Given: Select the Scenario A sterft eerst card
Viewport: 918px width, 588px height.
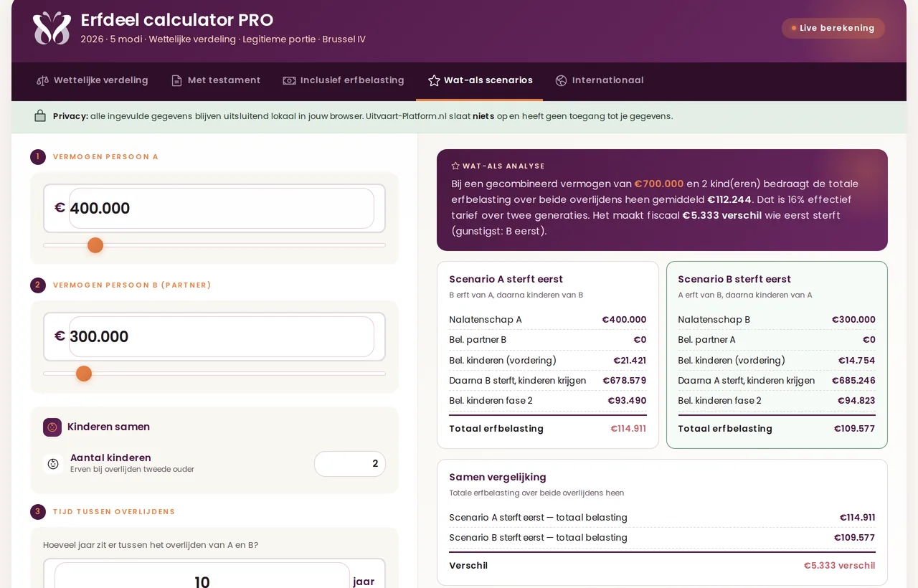Looking at the screenshot, I should pos(548,355).
